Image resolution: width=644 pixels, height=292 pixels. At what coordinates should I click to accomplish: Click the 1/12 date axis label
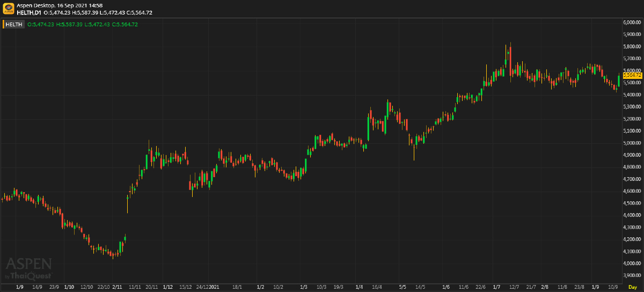click(167, 287)
